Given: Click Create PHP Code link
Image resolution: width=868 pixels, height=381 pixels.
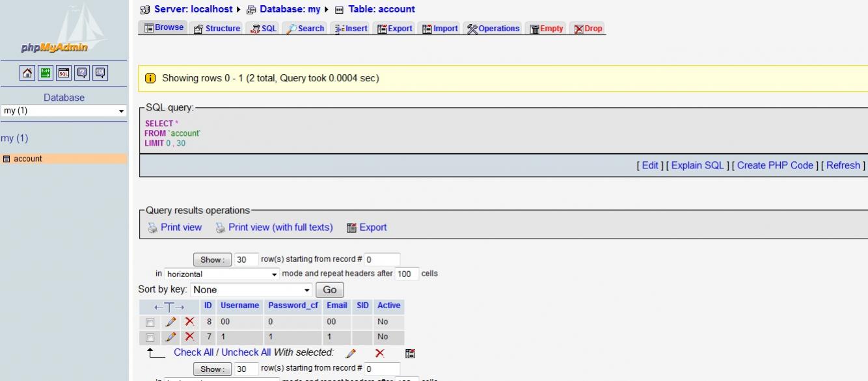Looking at the screenshot, I should [776, 165].
